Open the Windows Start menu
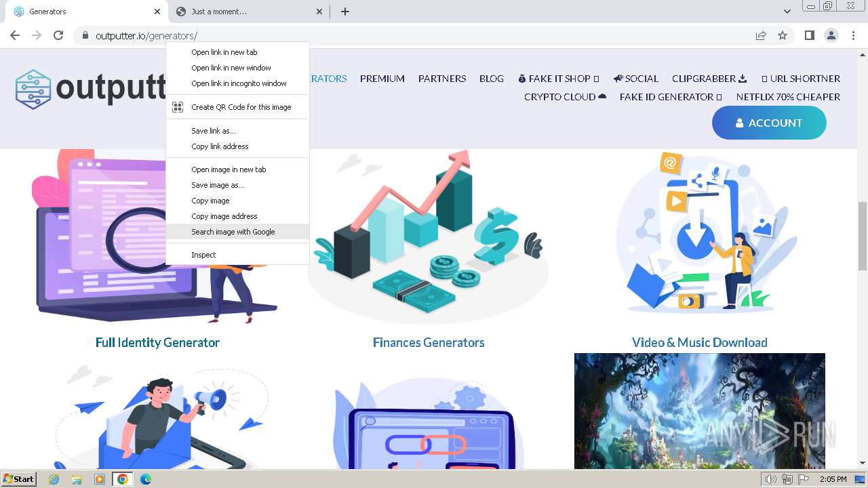 (18, 479)
